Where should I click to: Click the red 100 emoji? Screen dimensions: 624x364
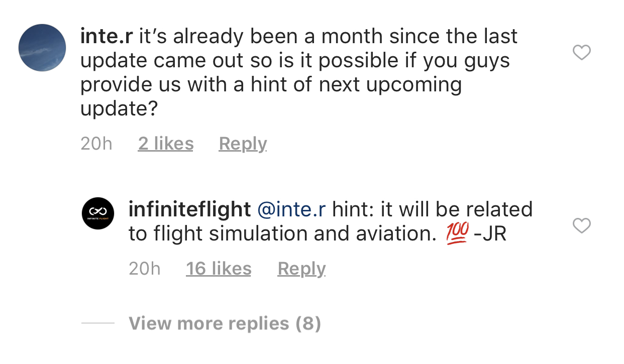(457, 234)
